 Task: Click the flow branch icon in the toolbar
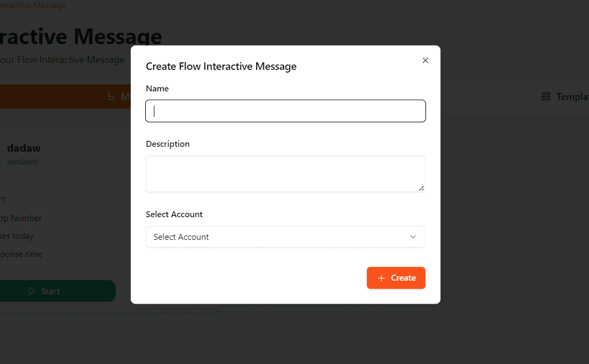point(111,96)
